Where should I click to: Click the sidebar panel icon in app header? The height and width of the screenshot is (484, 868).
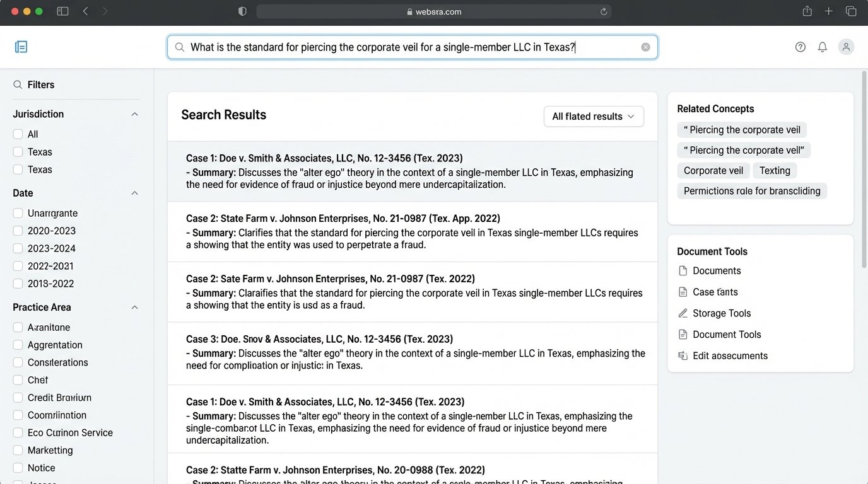[21, 47]
